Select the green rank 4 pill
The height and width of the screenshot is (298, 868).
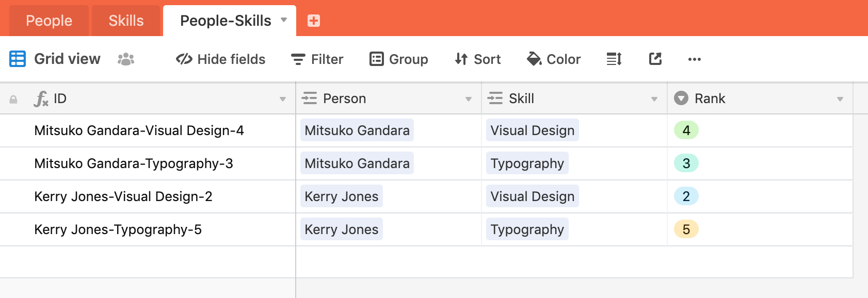[686, 130]
